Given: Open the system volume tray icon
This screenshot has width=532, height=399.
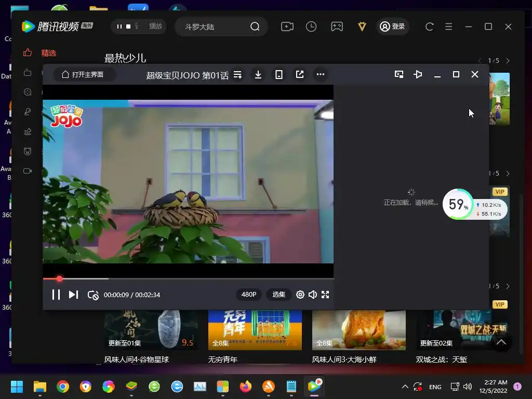Looking at the screenshot, I should pyautogui.click(x=468, y=387).
